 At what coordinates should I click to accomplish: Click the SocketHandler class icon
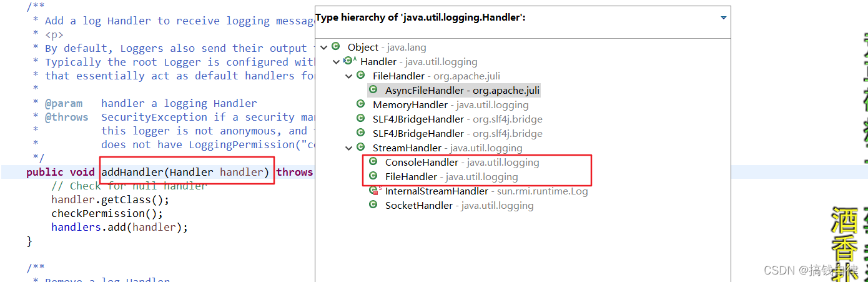point(373,205)
